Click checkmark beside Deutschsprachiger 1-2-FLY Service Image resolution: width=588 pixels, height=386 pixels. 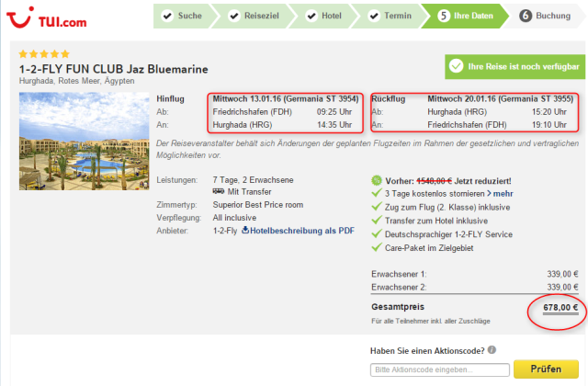(377, 234)
